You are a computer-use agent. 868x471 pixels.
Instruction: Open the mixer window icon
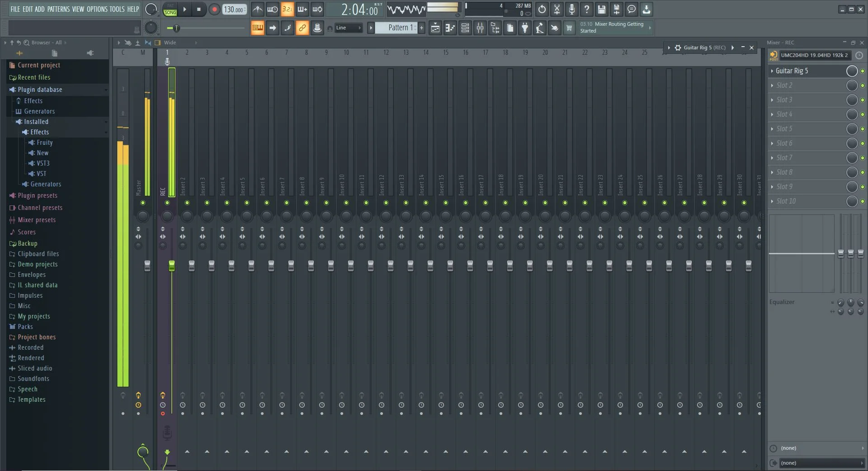(x=480, y=28)
